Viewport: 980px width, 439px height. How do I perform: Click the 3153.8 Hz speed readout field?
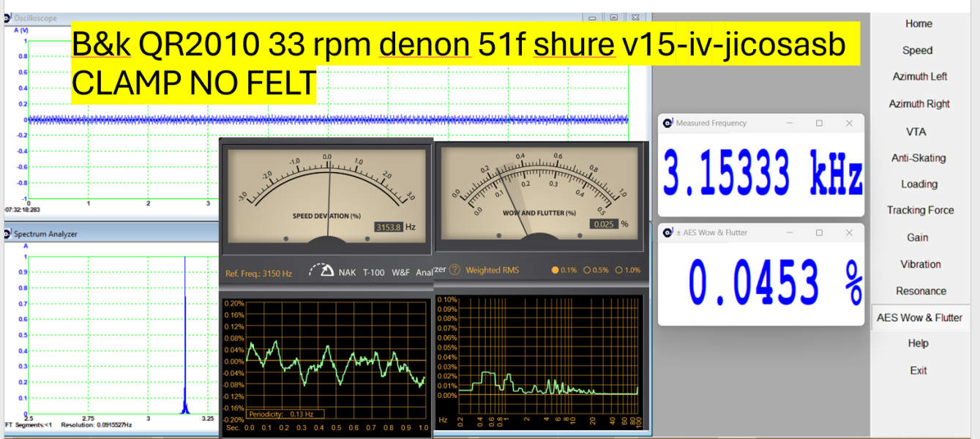389,227
